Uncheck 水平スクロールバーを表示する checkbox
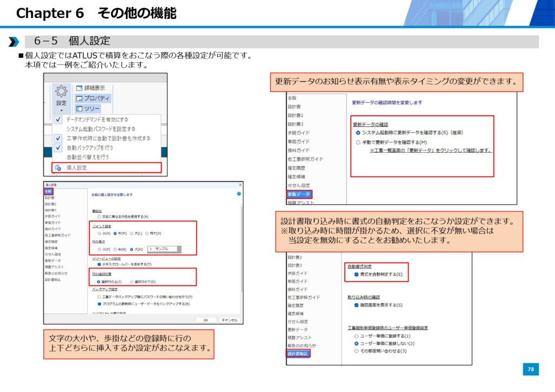555x392 pixels. (x=99, y=264)
